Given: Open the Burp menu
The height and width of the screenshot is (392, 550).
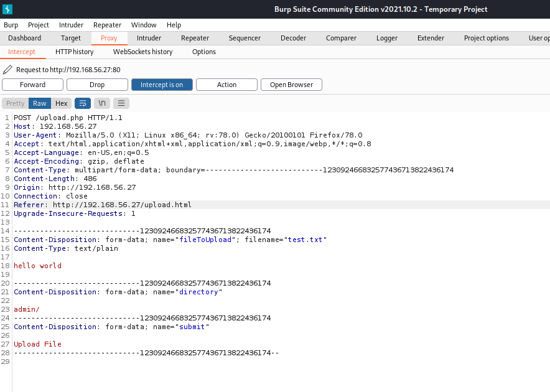Looking at the screenshot, I should [x=11, y=25].
